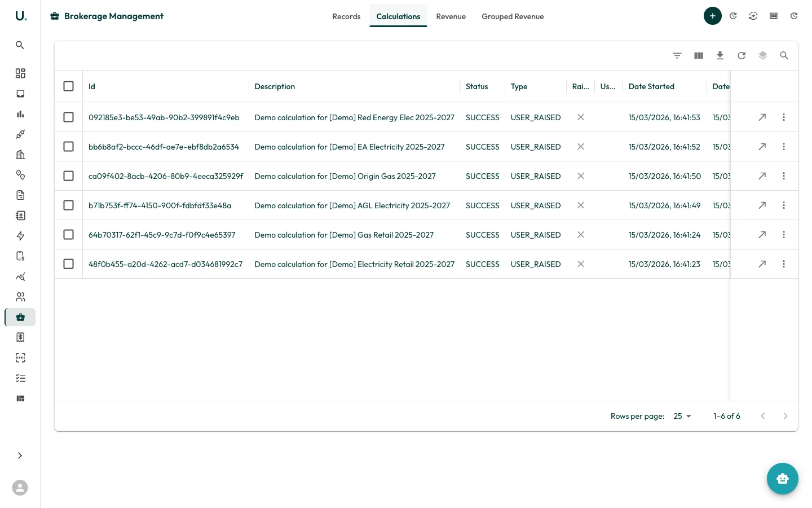Switch to the Records tab
The image size is (812, 508).
click(x=346, y=16)
